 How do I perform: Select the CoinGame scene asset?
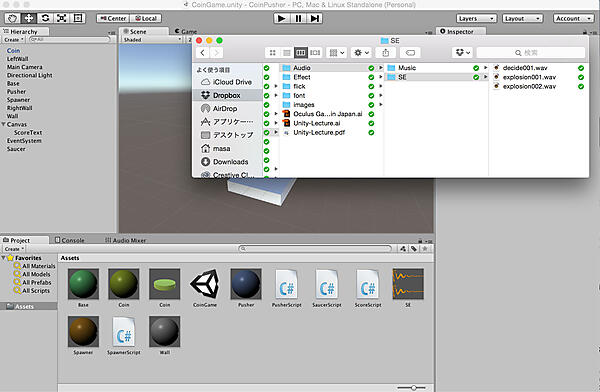205,288
